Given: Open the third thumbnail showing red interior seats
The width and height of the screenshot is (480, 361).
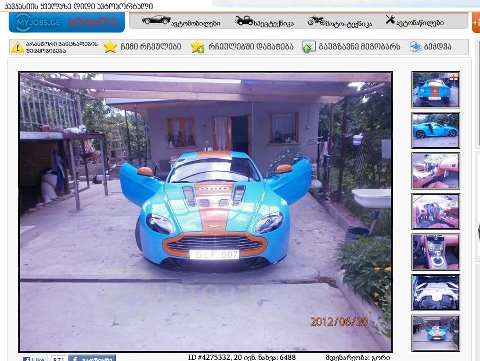Looking at the screenshot, I should 435,171.
